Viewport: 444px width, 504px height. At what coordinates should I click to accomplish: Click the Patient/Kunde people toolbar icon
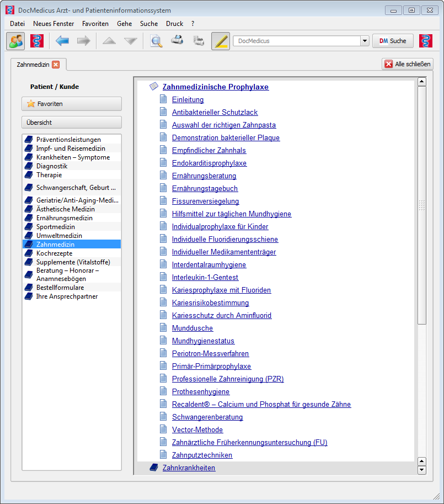coord(15,41)
